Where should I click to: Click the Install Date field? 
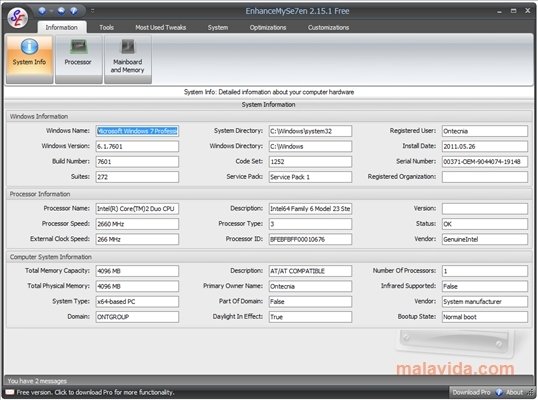click(x=484, y=146)
